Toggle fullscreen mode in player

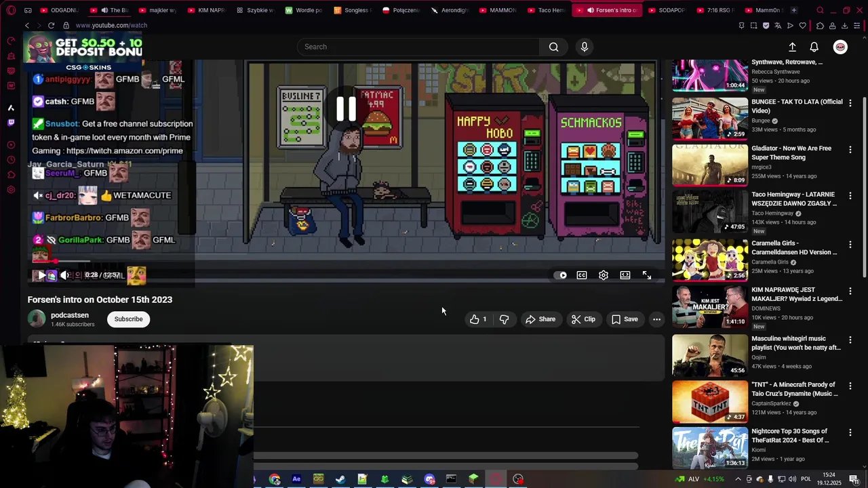point(647,275)
